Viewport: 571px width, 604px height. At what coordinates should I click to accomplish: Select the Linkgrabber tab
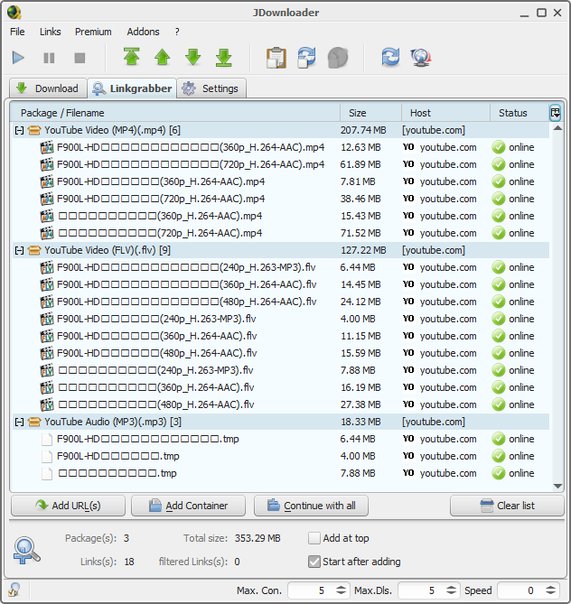(x=132, y=88)
